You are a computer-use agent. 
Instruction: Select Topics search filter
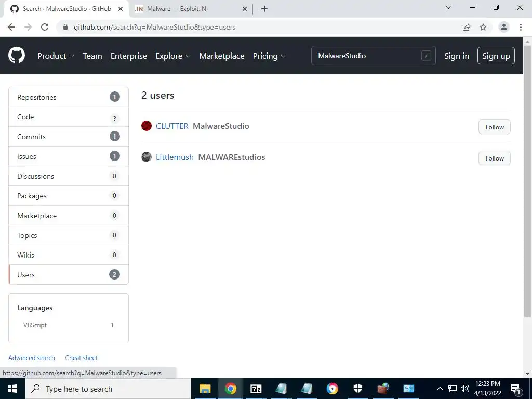pyautogui.click(x=69, y=235)
